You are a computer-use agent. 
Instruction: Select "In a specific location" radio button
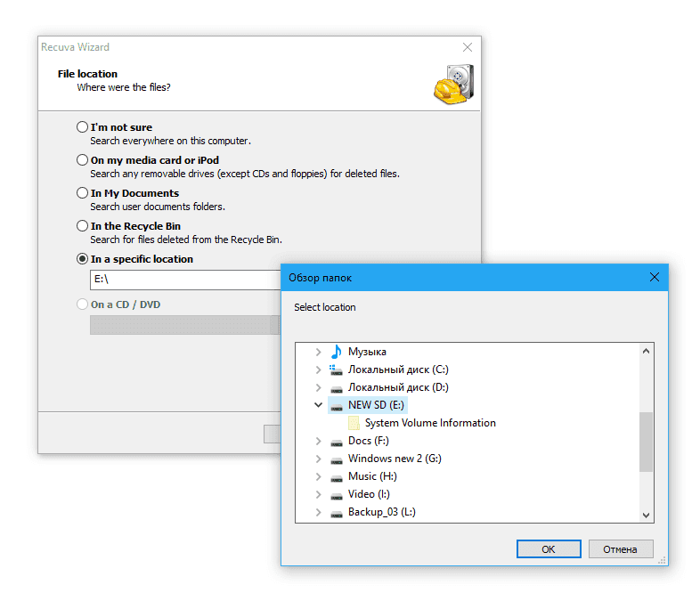(82, 259)
